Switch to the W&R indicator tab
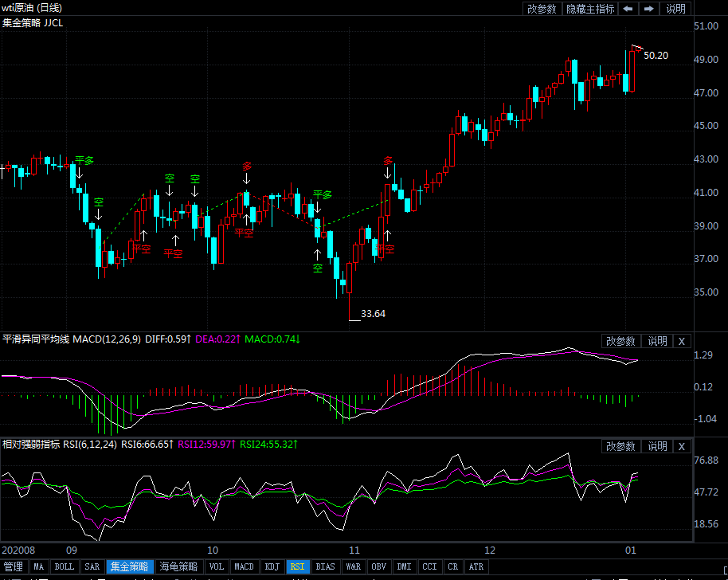The image size is (728, 580). click(x=353, y=567)
